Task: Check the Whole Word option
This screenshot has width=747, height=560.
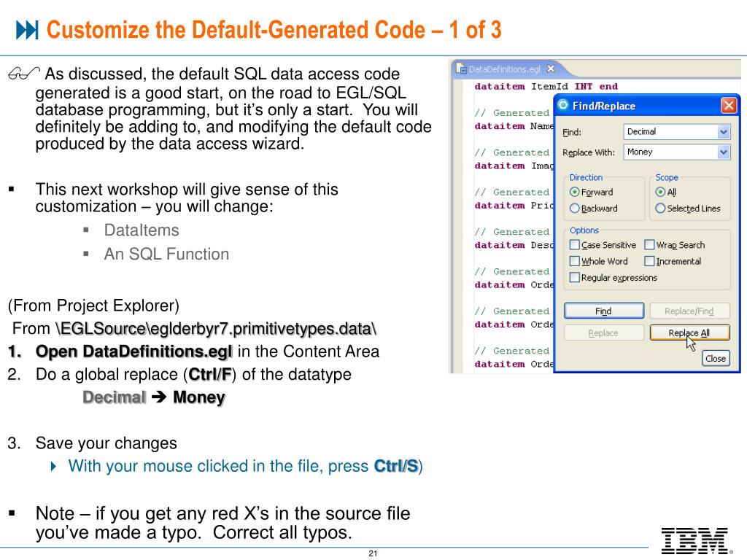Action: click(x=575, y=261)
